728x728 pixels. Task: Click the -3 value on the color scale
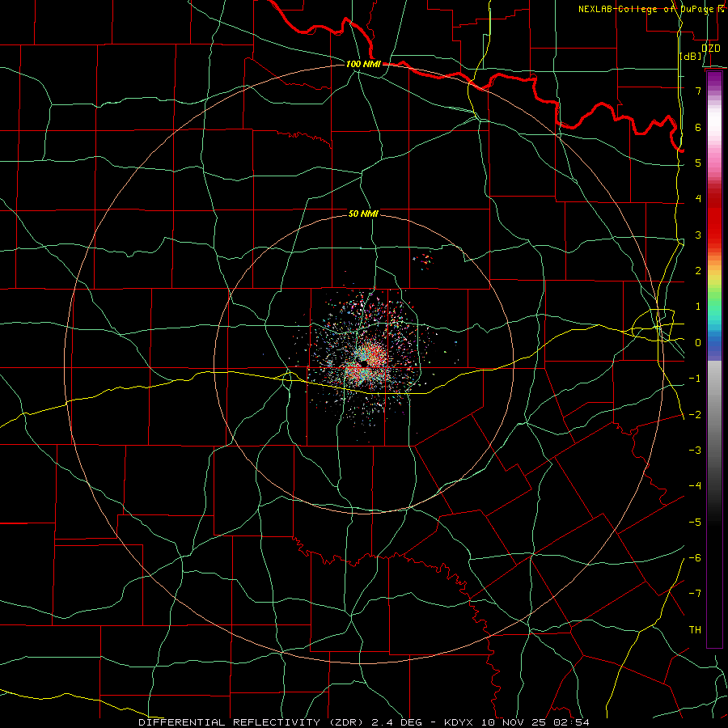point(695,451)
